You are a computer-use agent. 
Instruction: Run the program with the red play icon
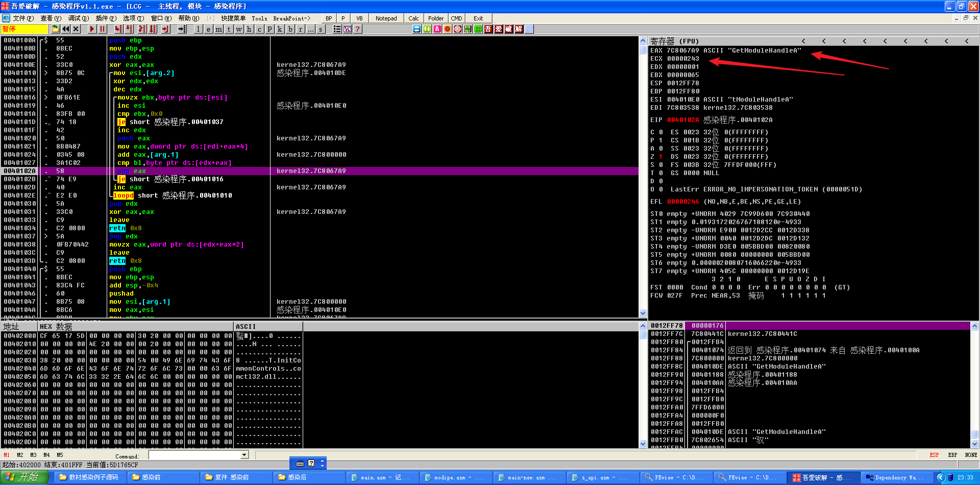pyautogui.click(x=92, y=29)
